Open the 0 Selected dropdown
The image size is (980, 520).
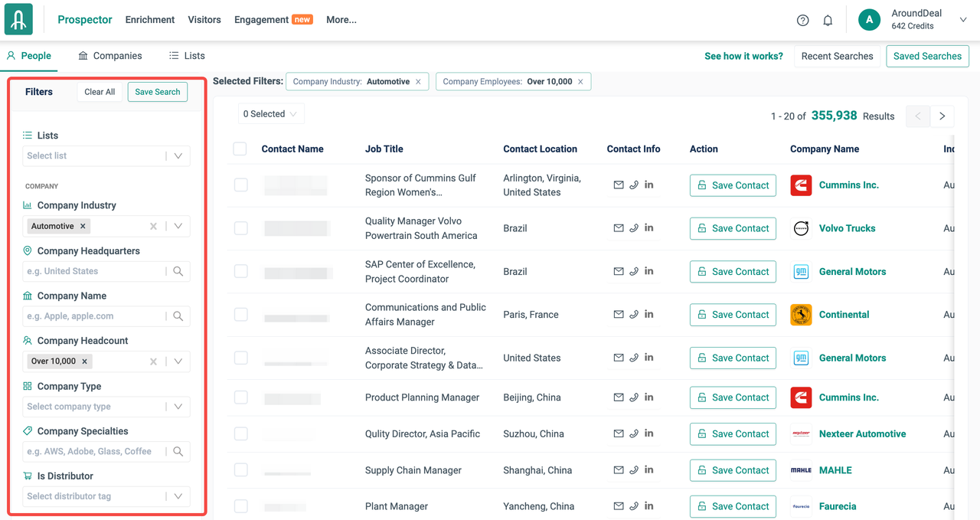pyautogui.click(x=271, y=114)
